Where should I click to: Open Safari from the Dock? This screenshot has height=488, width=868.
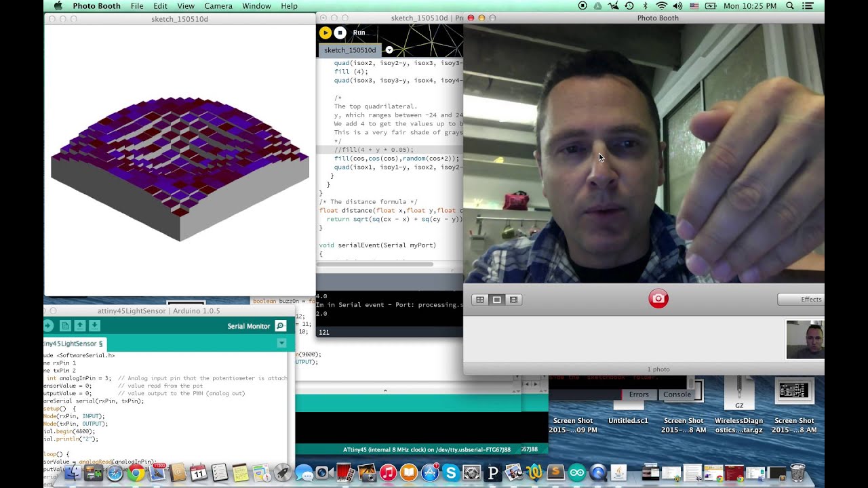(115, 472)
